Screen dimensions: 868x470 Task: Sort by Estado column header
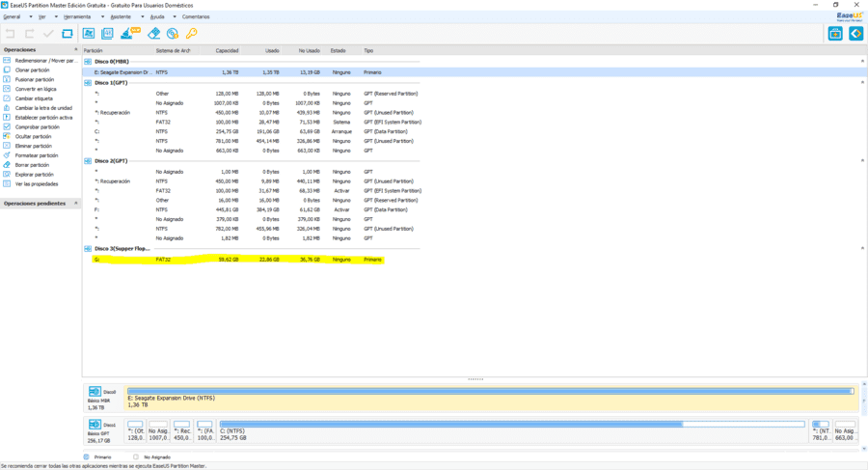point(339,50)
